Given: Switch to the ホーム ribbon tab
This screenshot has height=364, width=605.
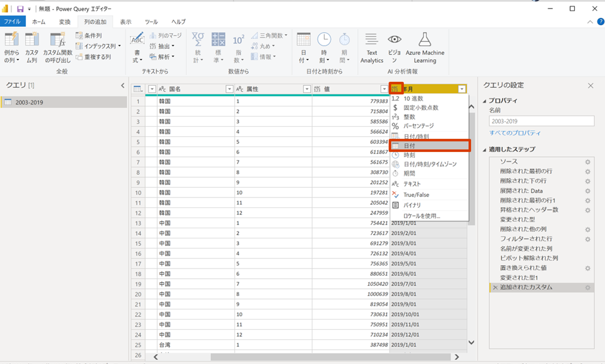Looking at the screenshot, I should (x=38, y=22).
